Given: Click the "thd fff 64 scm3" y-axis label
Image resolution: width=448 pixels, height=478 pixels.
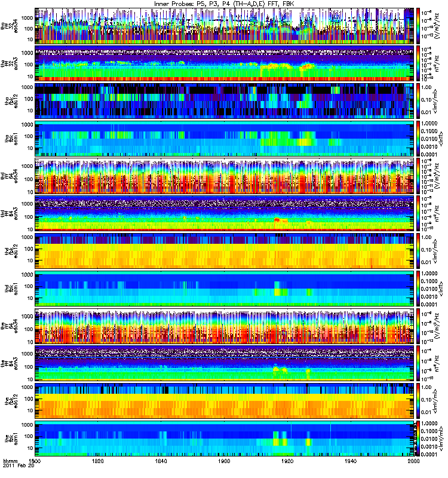Looking at the screenshot, I should (x=10, y=213).
